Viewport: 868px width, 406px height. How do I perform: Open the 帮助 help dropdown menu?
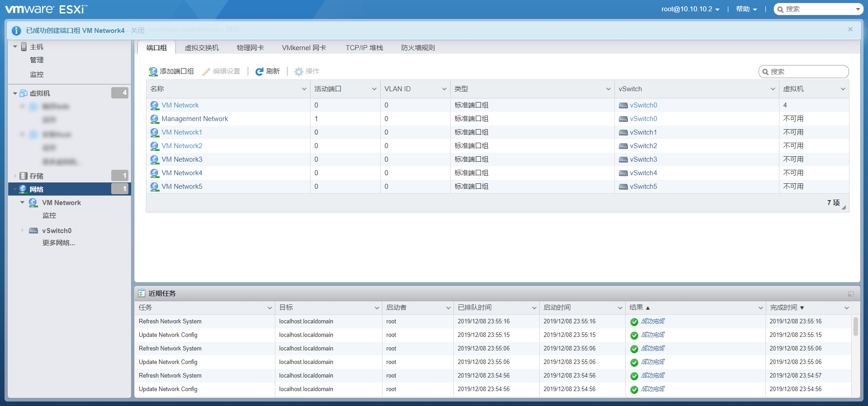click(746, 9)
